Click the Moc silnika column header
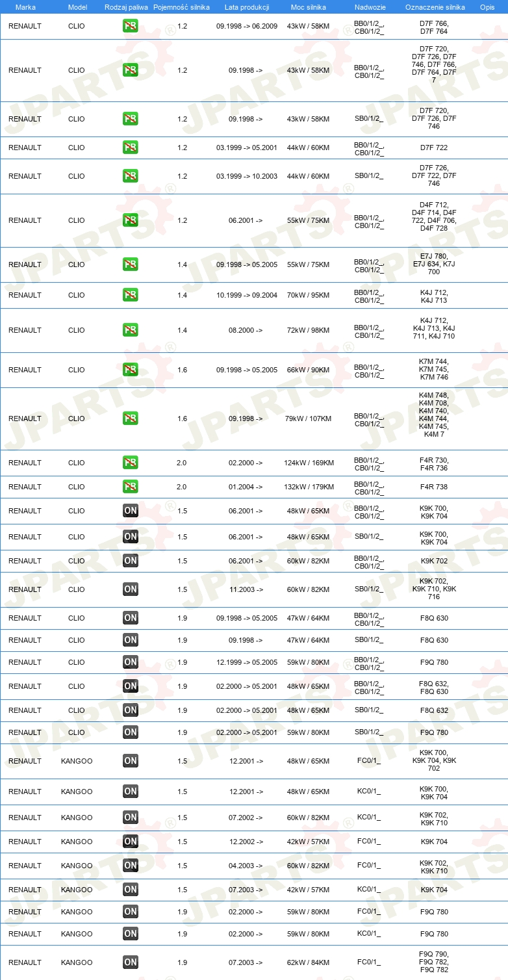Viewport: 508px width, 980px height. coord(308,7)
